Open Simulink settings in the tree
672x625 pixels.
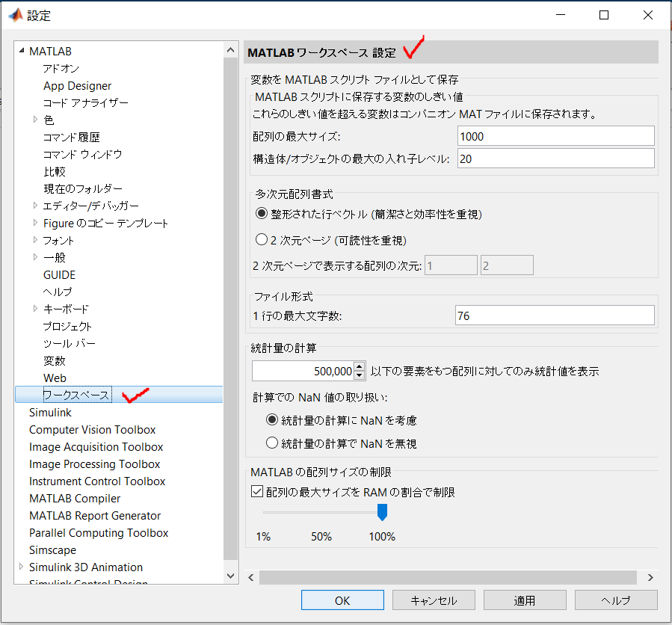tap(50, 413)
